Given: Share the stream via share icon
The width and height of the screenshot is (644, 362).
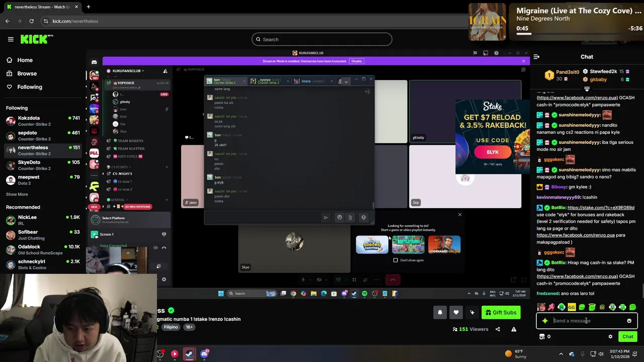Looking at the screenshot, I should point(498,329).
